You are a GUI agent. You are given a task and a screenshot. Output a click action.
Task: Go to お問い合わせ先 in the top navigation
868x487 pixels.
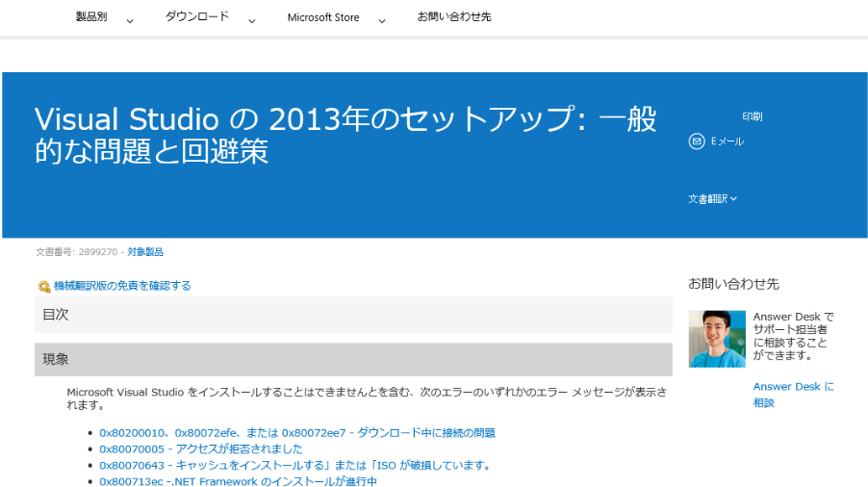pyautogui.click(x=454, y=16)
